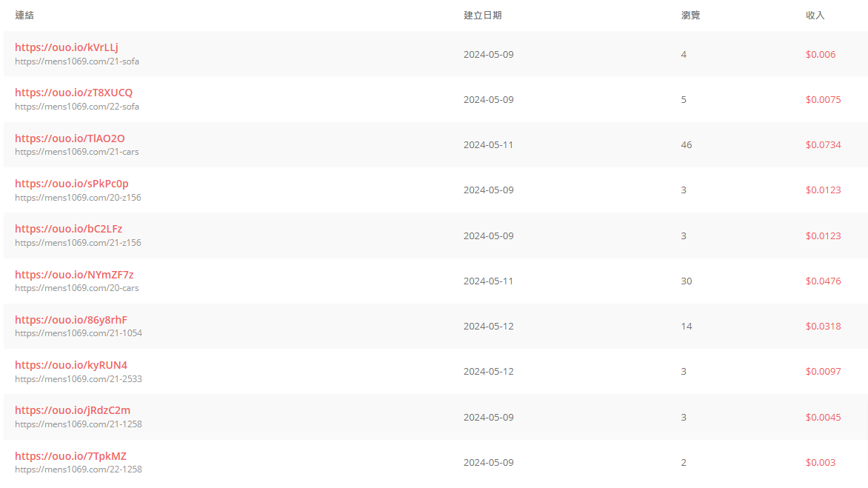Click the view count 46 cell

[687, 145]
